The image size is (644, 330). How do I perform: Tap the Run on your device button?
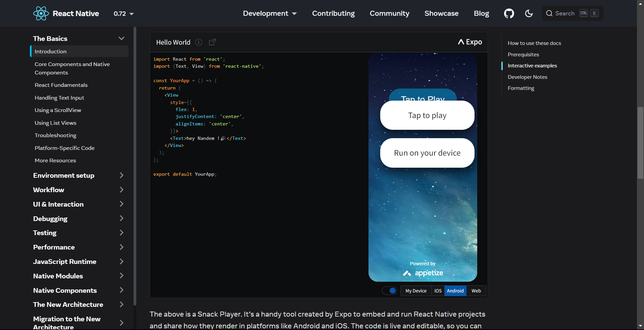click(427, 153)
